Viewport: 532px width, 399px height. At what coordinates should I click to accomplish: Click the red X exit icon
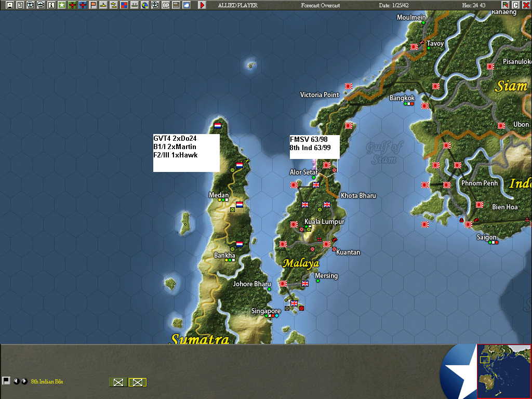pyautogui.click(x=526, y=5)
